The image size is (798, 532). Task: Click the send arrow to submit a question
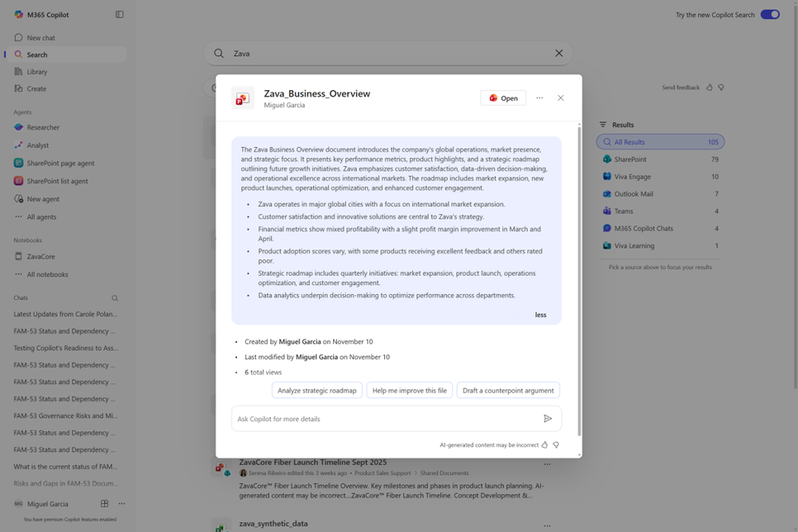pyautogui.click(x=548, y=419)
